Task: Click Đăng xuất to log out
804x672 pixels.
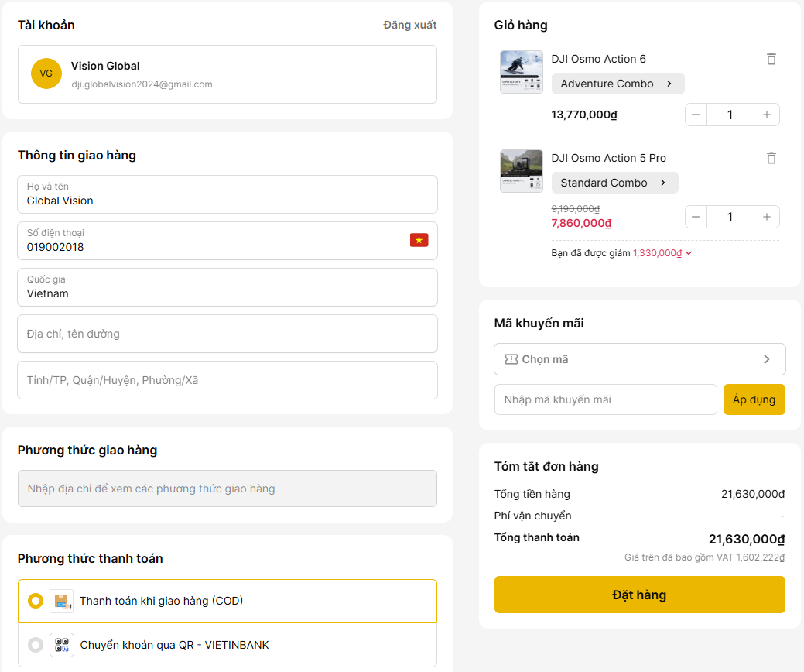Action: pos(409,25)
